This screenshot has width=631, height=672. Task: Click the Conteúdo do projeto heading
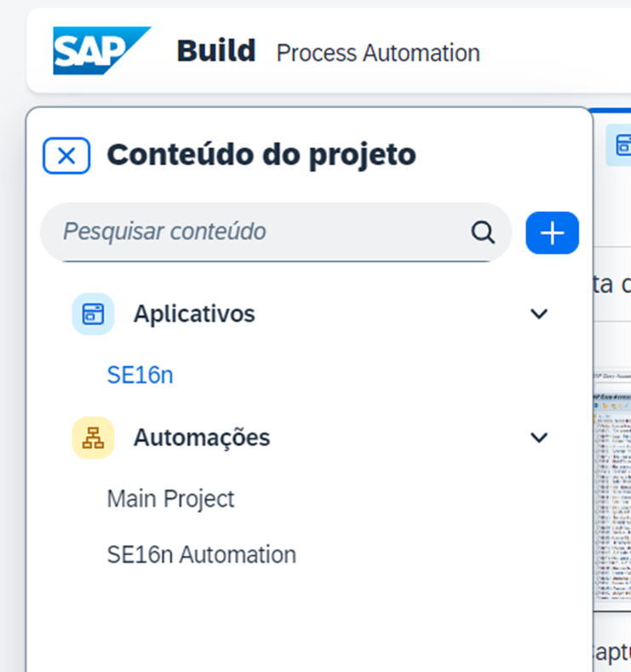[x=261, y=155]
